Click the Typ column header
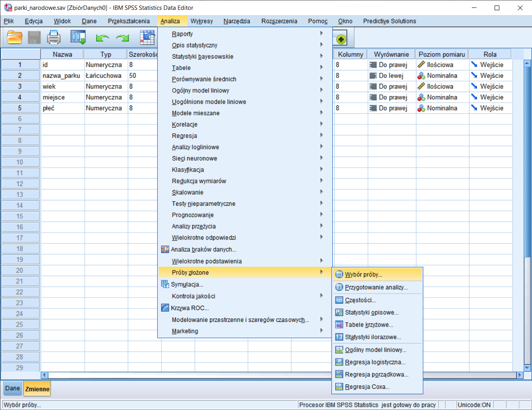 click(x=105, y=54)
